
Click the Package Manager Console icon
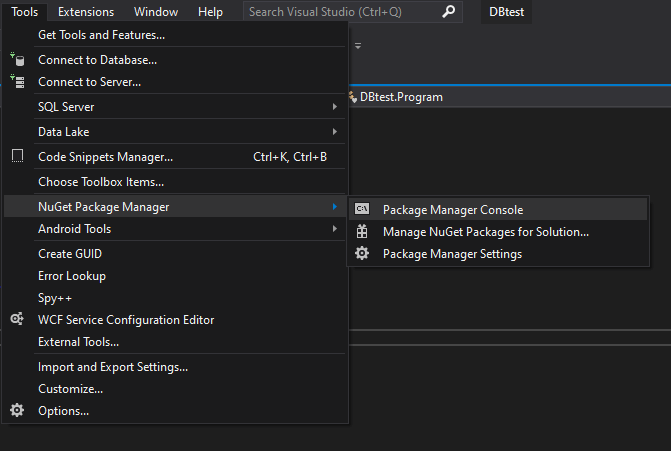362,209
